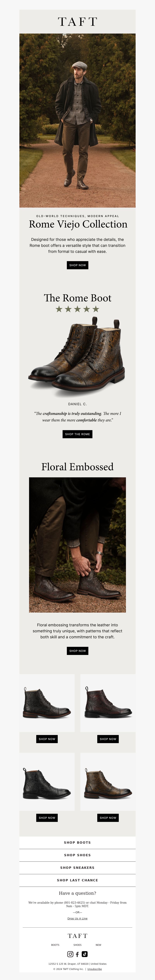Click the Shop The Rome button
Image resolution: width=155 pixels, height=980 pixels.
pyautogui.click(x=77, y=434)
